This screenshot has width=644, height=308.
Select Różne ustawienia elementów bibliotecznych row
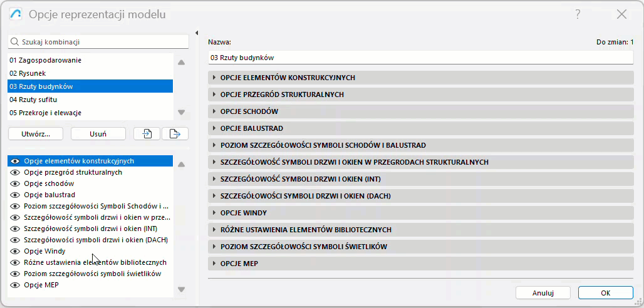point(90,262)
